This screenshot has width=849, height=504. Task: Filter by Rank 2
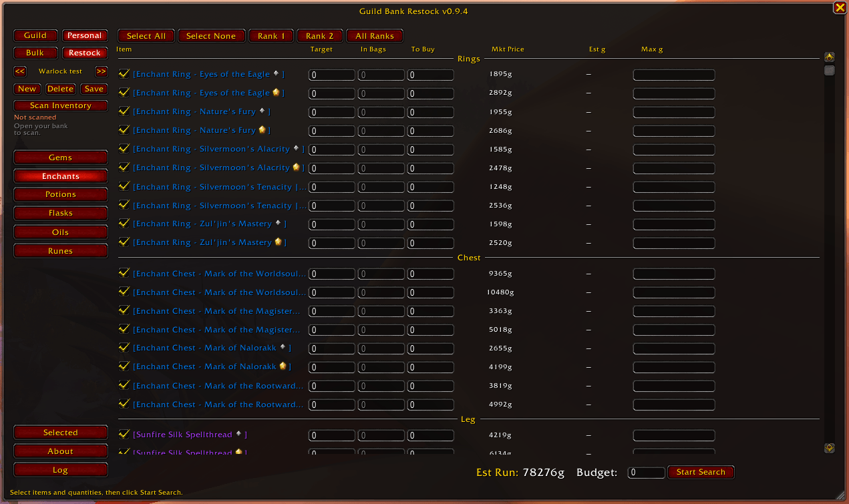pyautogui.click(x=320, y=36)
